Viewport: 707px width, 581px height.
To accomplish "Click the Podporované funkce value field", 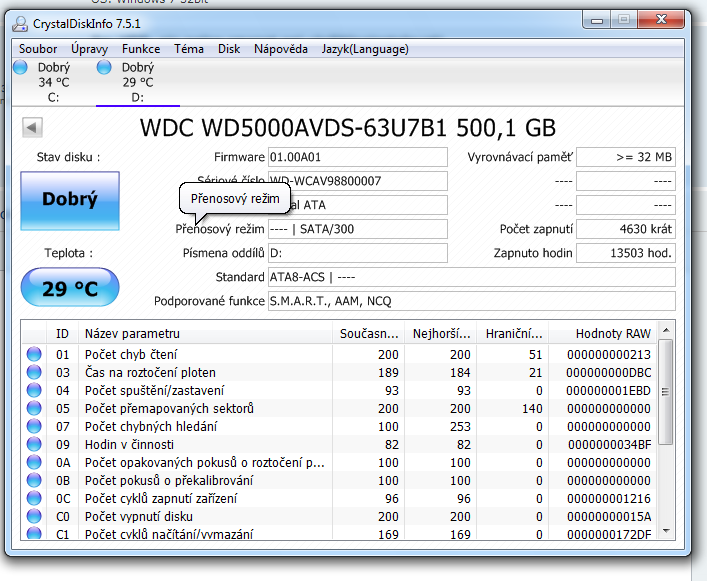I will point(470,301).
